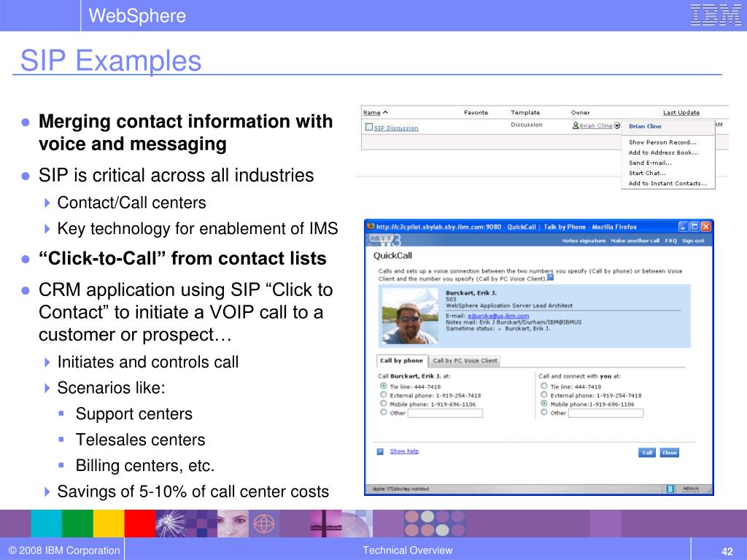This screenshot has height=560, width=747.
Task: Click the starburst image in footer banner
Action: click(171, 524)
